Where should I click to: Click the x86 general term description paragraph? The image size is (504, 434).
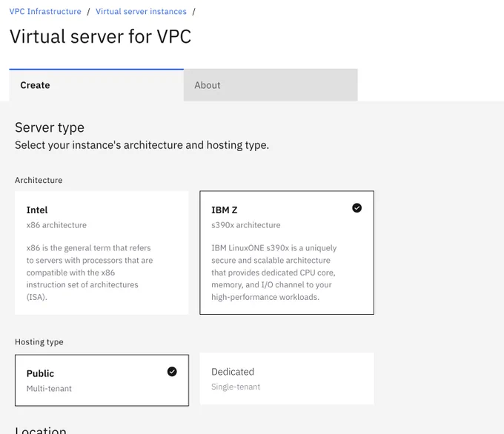[90, 273]
